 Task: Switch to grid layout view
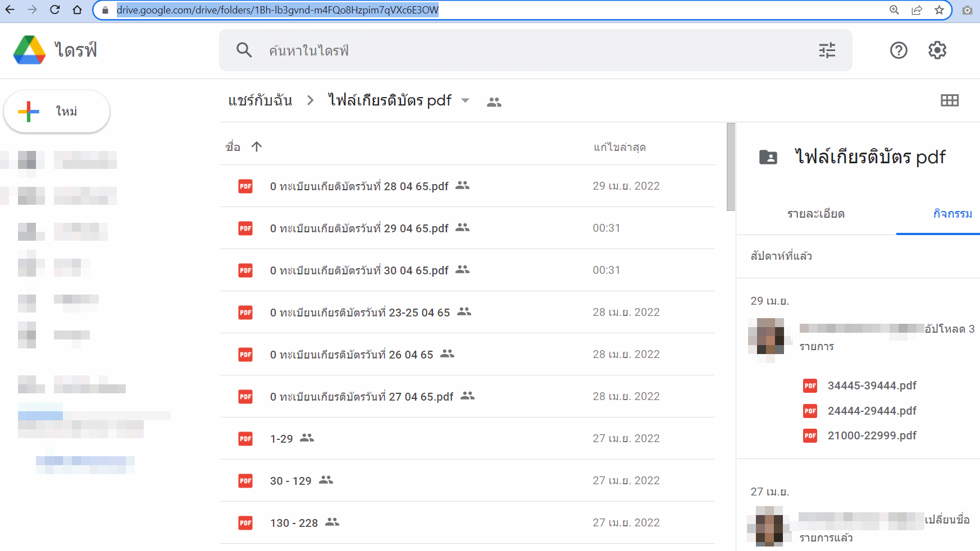(x=949, y=100)
